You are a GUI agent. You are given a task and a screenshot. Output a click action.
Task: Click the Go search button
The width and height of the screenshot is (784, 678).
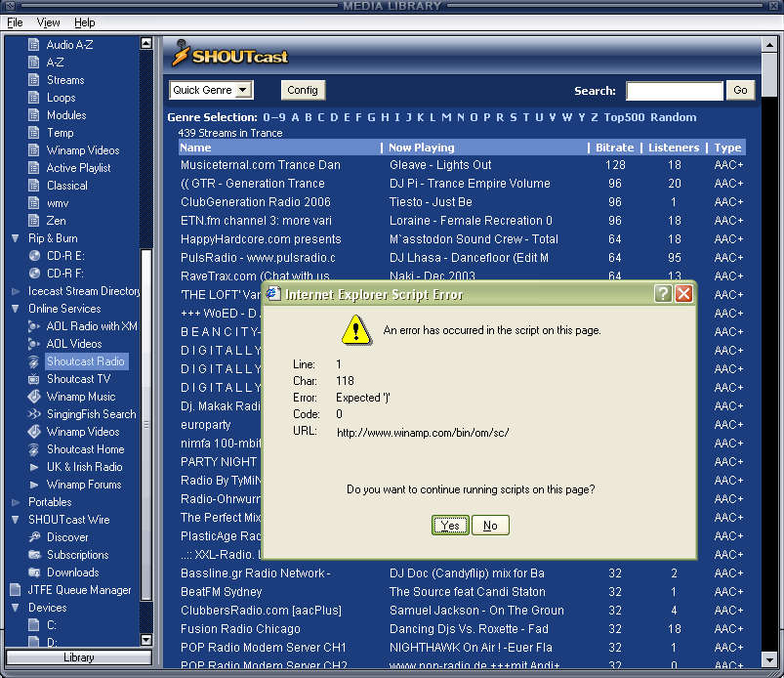740,90
